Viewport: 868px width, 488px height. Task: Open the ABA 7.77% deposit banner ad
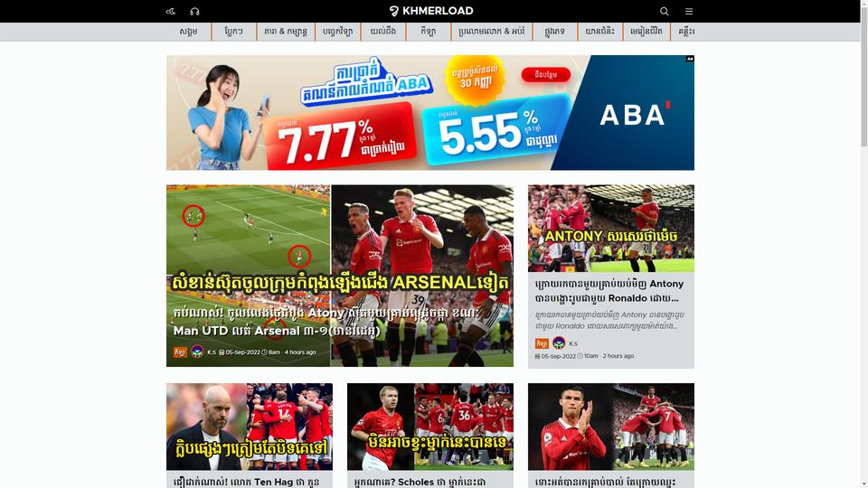(430, 112)
